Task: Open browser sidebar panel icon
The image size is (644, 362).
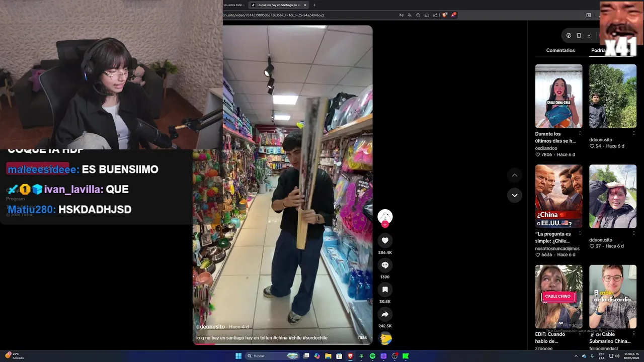Action: click(x=589, y=15)
